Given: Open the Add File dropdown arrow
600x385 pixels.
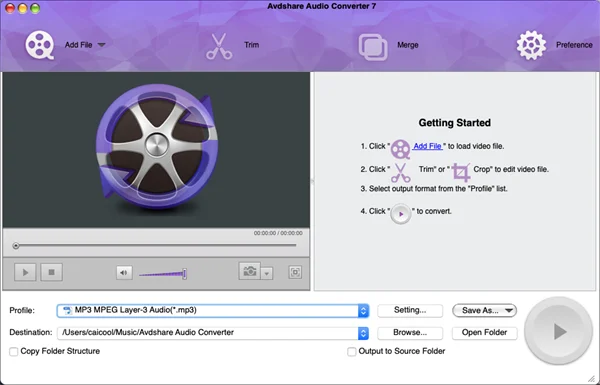Looking at the screenshot, I should coord(101,45).
